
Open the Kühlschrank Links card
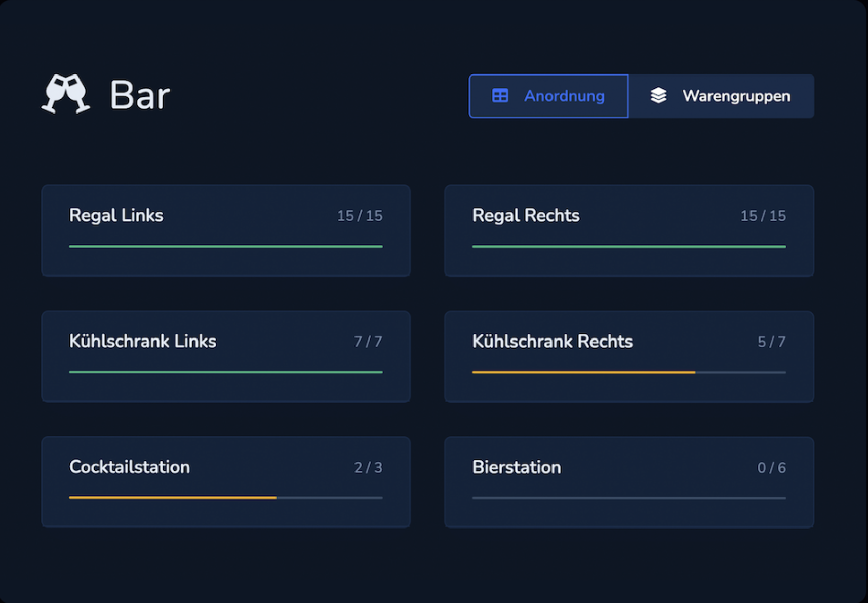226,357
